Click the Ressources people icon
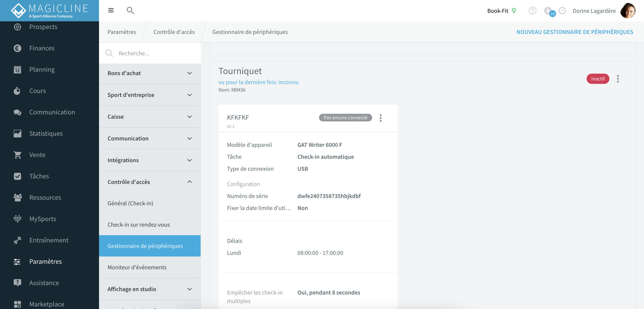 tap(17, 198)
